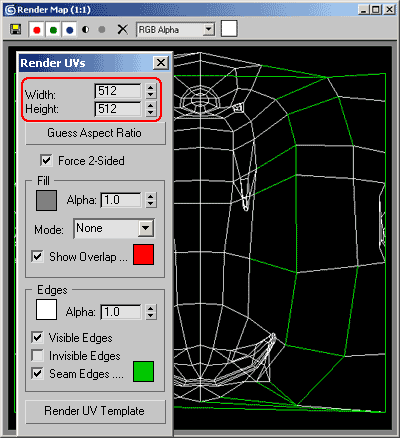The height and width of the screenshot is (438, 400).
Task: Click the Monochrome gray circle icon
Action: point(102,30)
